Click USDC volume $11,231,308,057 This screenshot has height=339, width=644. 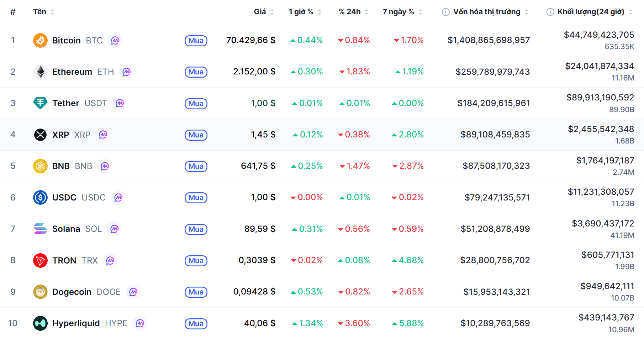pyautogui.click(x=601, y=192)
